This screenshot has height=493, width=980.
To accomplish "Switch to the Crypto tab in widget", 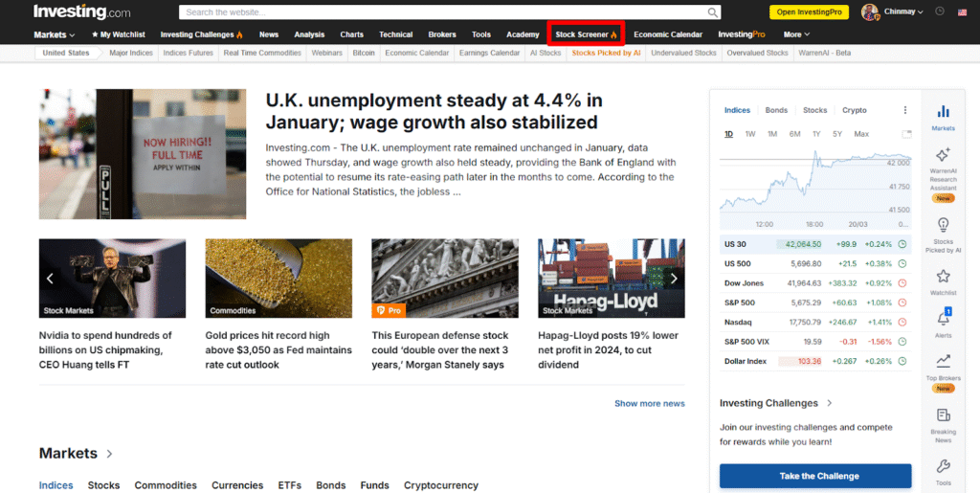I will point(854,110).
